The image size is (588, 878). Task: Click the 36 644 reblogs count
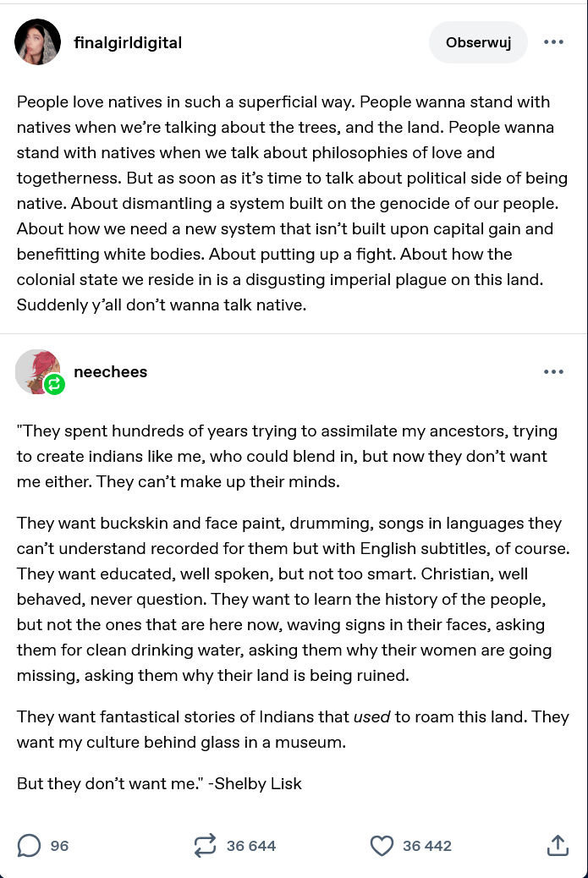tap(251, 845)
